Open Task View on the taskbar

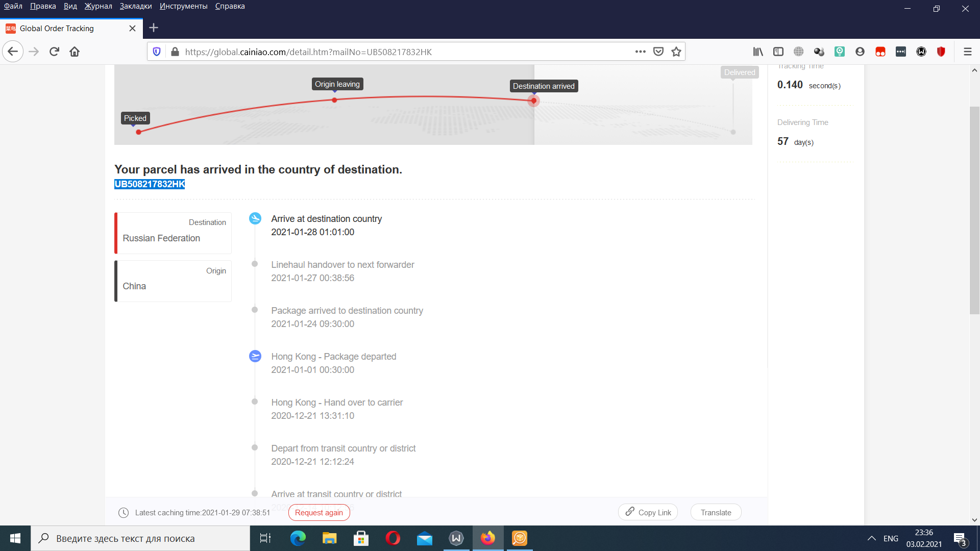265,538
